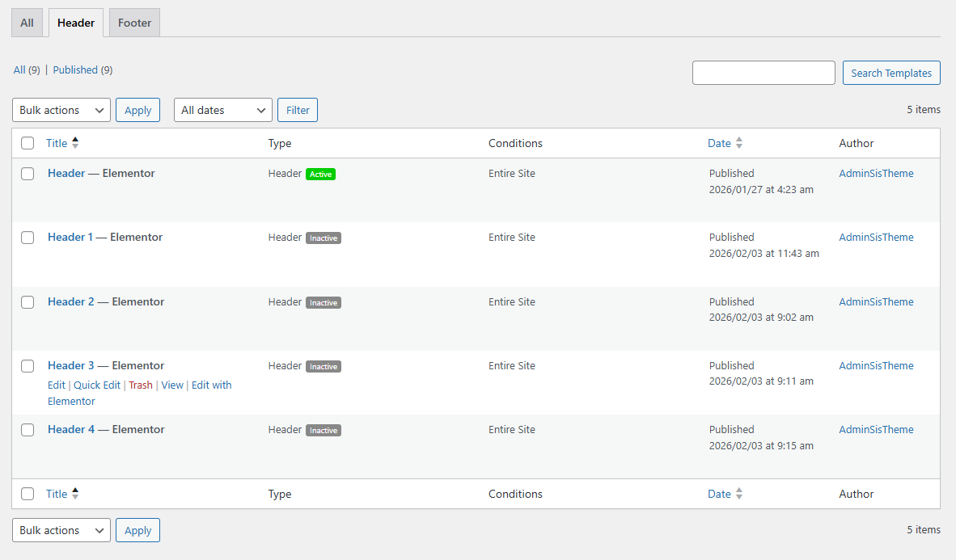Click the Inactive badge beside Header 1
956x560 pixels.
324,238
